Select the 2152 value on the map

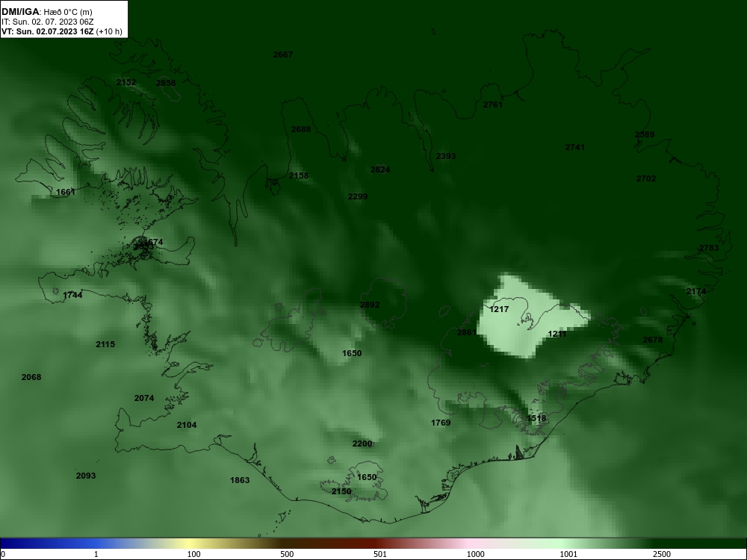[x=126, y=82]
